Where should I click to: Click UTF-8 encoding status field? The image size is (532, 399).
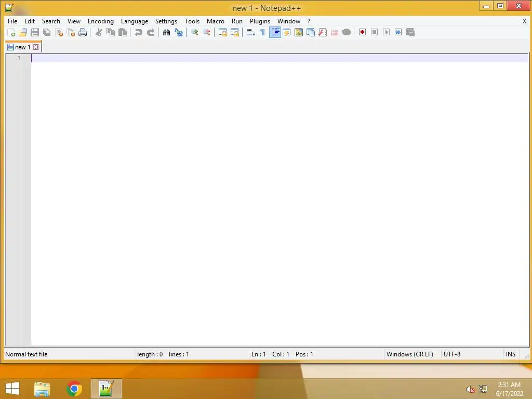point(452,354)
